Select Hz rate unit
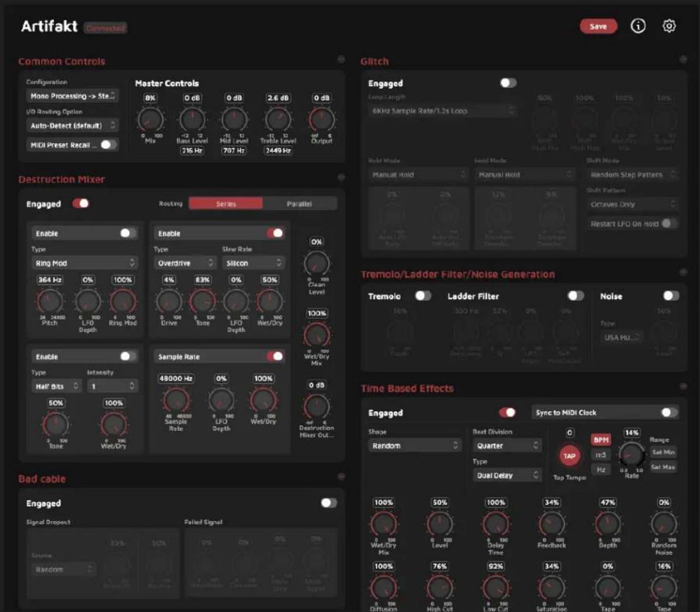The height and width of the screenshot is (612, 700). coord(601,470)
